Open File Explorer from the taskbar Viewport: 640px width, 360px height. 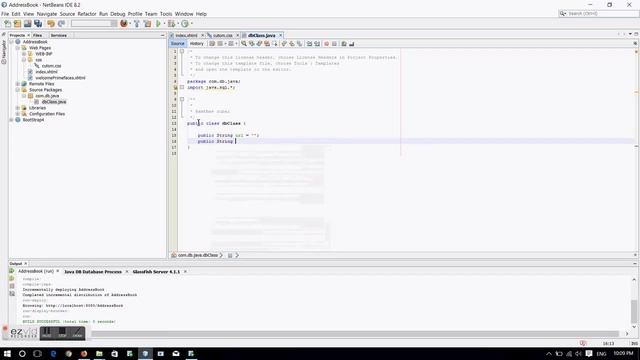99,353
